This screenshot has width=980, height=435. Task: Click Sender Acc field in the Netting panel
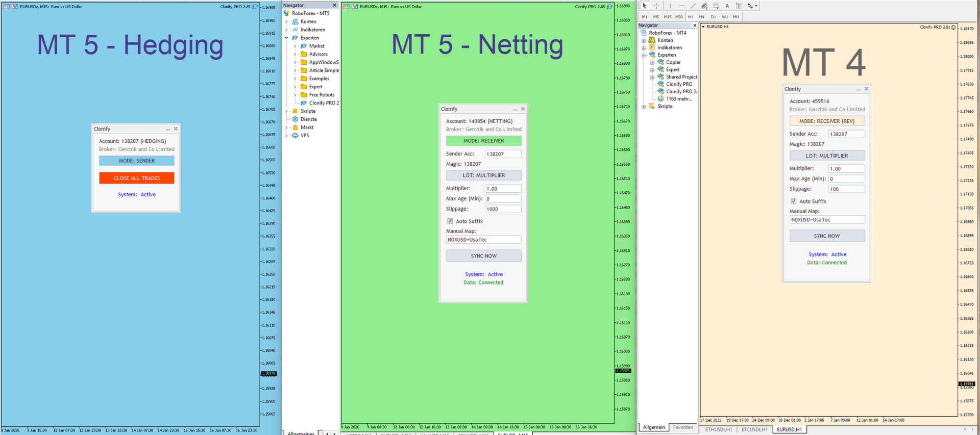tap(503, 154)
